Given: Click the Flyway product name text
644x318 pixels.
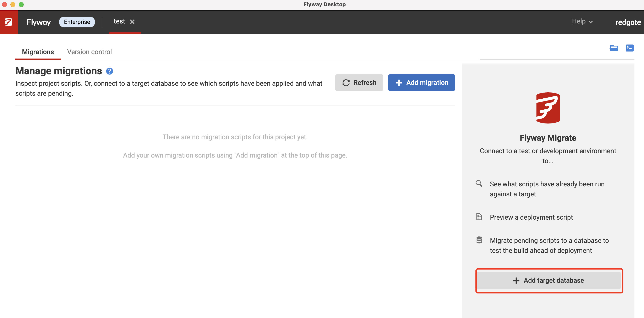Looking at the screenshot, I should pos(38,22).
